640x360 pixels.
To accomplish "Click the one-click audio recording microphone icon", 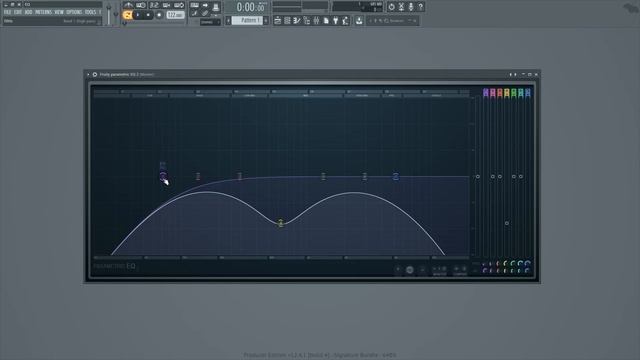I will click(411, 7).
